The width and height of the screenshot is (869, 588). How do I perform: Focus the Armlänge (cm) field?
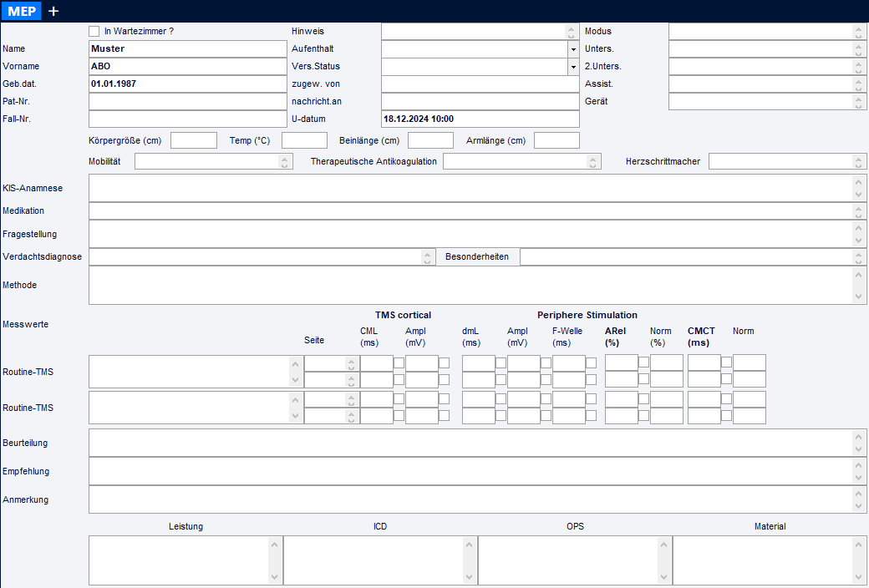coord(557,140)
